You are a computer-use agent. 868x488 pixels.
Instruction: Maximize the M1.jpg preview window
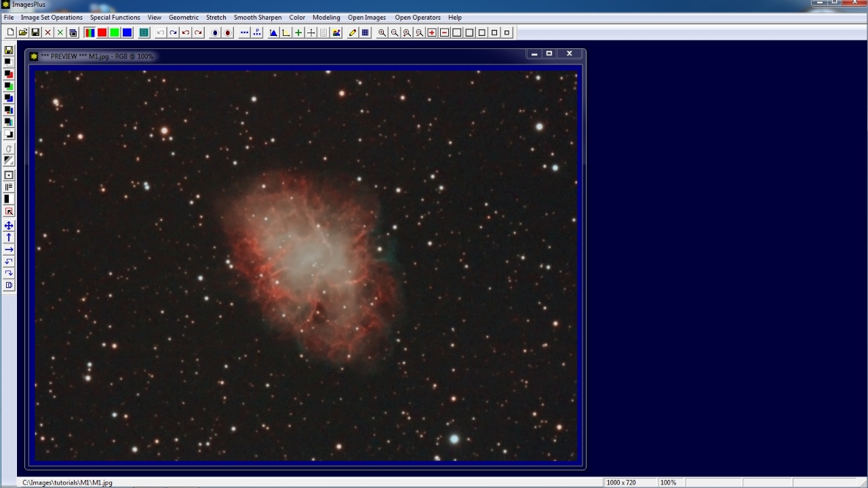click(549, 54)
